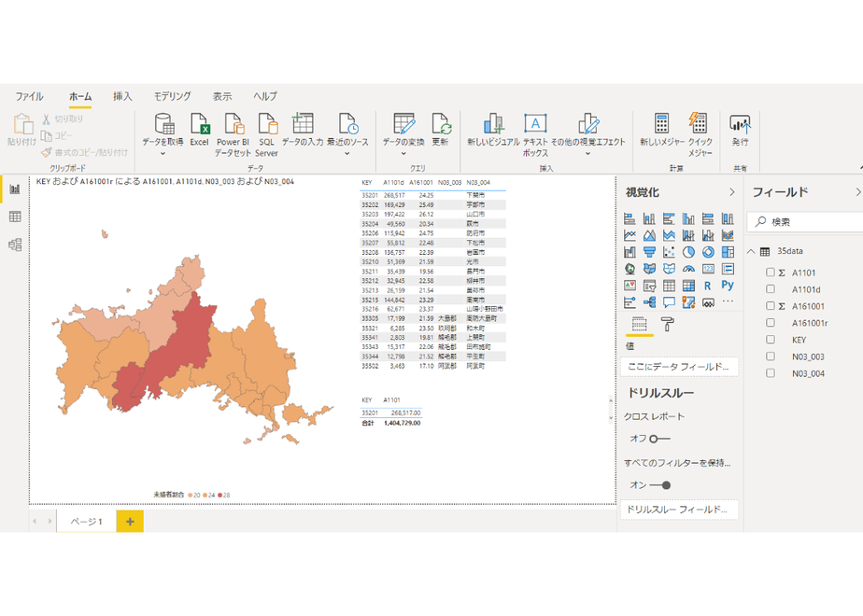Image resolution: width=863 pixels, height=616 pixels.
Task: Select the shape map visual
Action: 669,269
